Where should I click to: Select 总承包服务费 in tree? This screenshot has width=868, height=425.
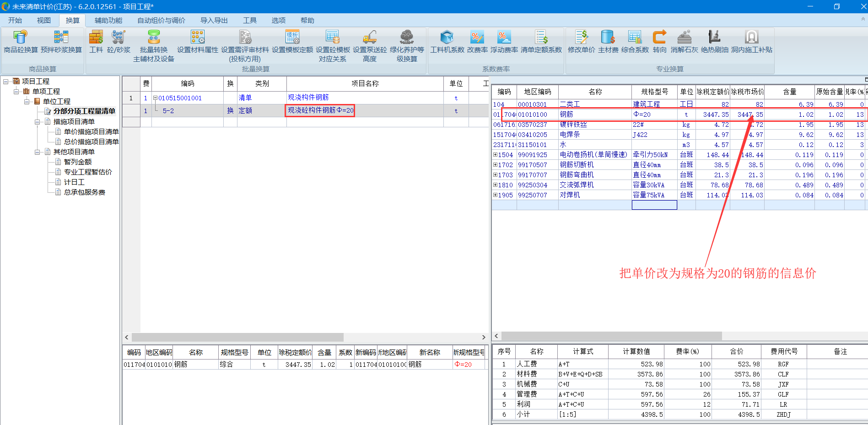(x=85, y=192)
